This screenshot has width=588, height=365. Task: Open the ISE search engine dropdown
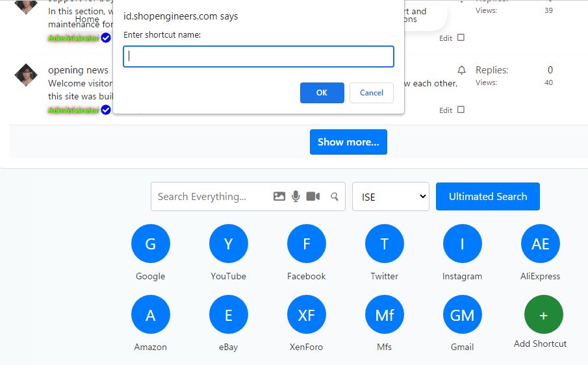[x=390, y=197]
